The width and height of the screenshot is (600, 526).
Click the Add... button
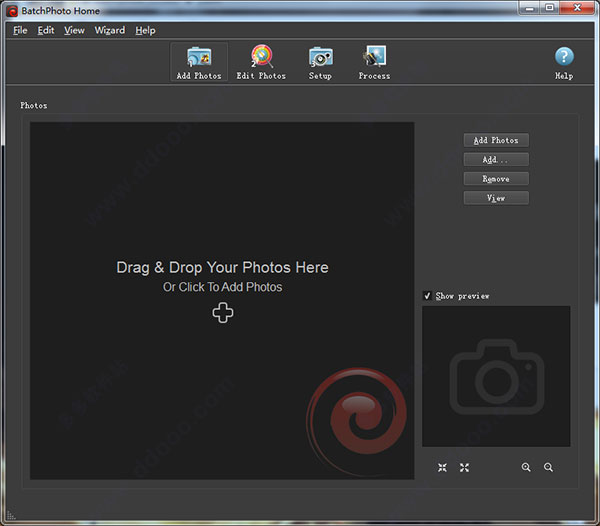point(496,160)
